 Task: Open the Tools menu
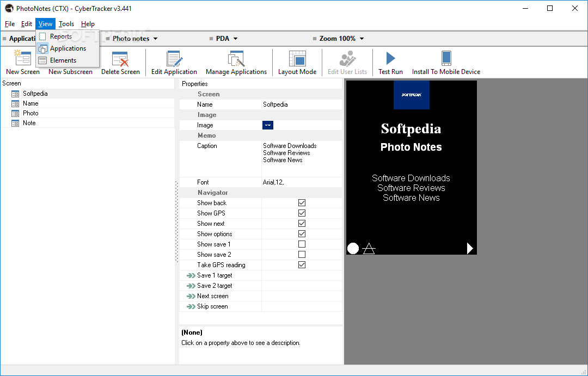66,24
